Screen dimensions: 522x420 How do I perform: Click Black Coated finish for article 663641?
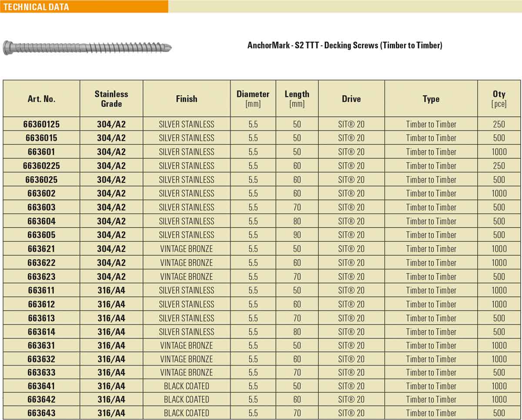coord(186,386)
